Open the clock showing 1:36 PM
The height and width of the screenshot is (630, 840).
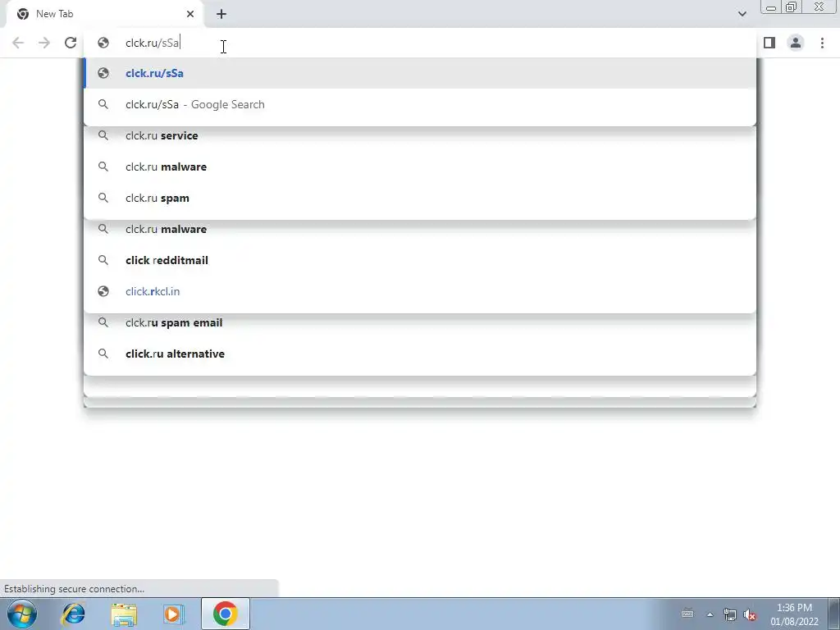tap(794, 614)
